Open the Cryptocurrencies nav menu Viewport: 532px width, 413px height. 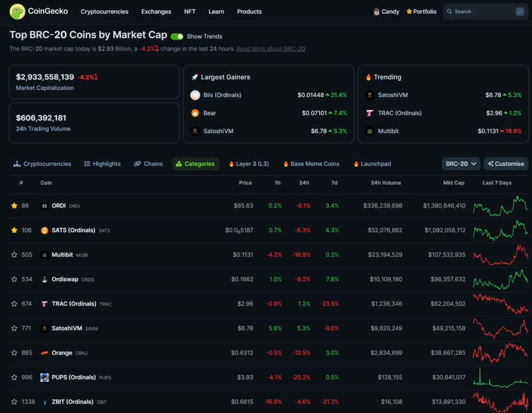[x=104, y=11]
